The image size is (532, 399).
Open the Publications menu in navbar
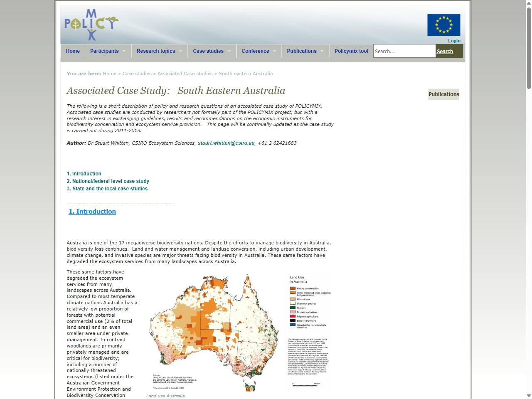point(302,51)
